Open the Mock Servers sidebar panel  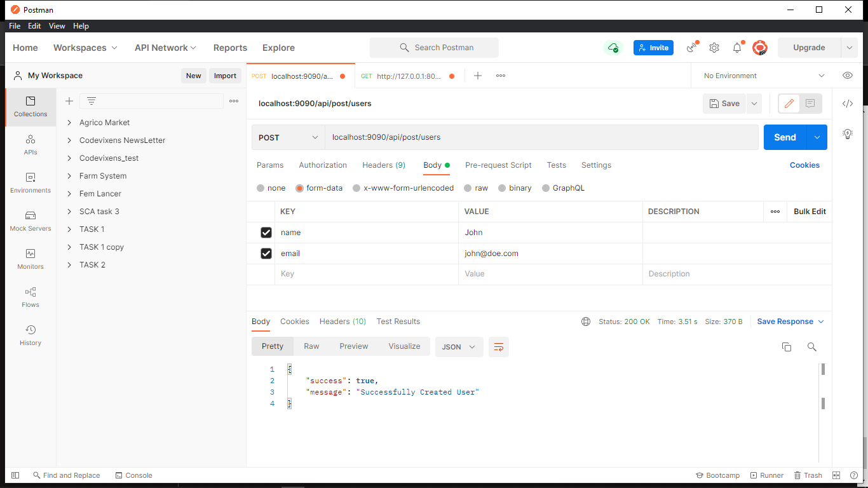coord(31,221)
